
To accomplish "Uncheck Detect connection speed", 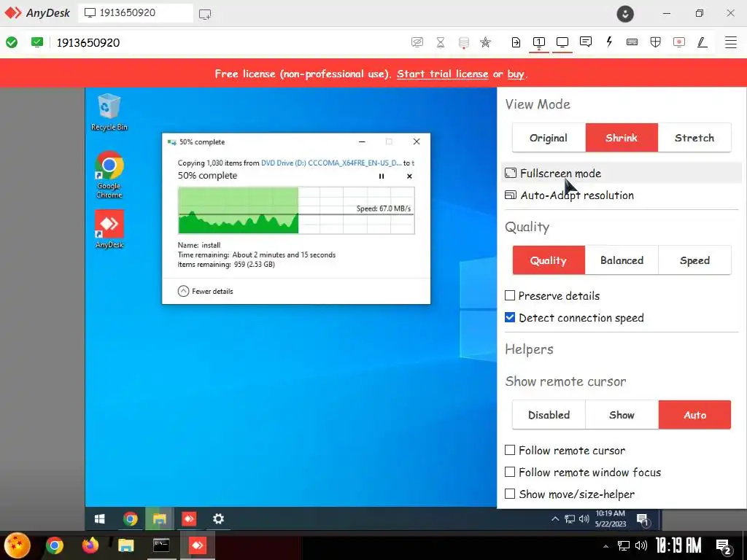I will click(x=510, y=318).
